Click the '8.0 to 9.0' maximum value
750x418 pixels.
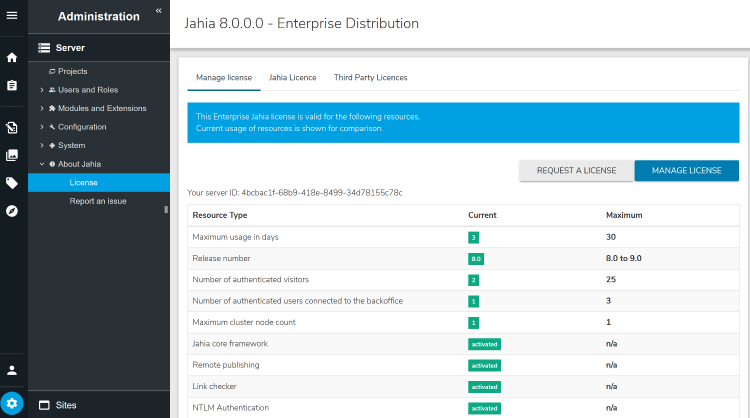pos(624,258)
